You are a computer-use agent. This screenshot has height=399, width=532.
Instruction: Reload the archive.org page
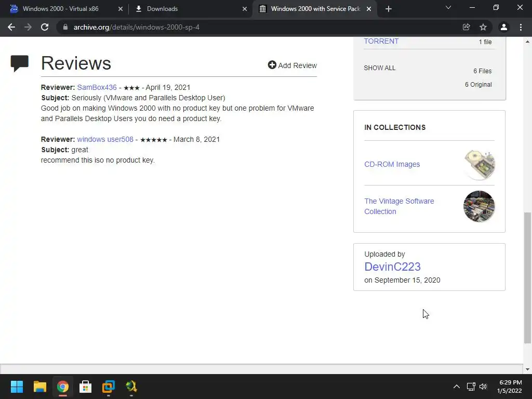tap(45, 27)
